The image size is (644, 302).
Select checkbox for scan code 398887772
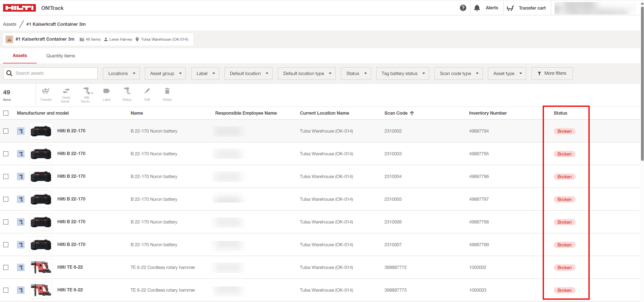tap(6, 267)
